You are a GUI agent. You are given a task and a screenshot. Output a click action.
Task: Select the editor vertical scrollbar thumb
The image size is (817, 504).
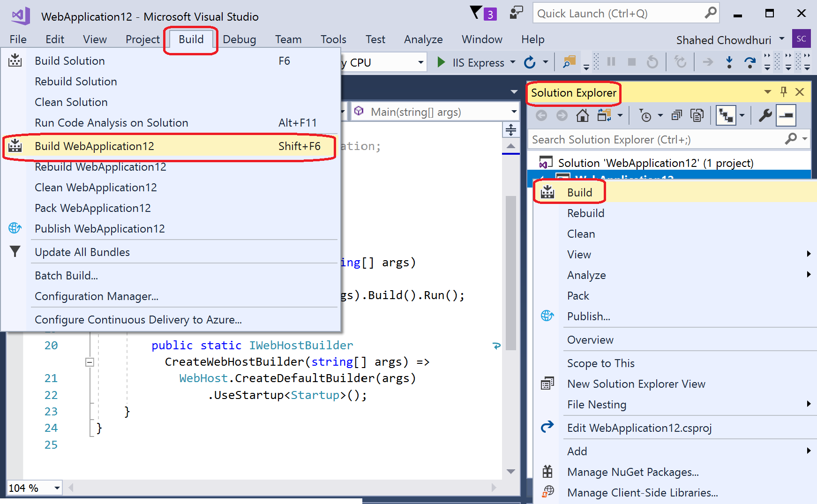pyautogui.click(x=511, y=273)
